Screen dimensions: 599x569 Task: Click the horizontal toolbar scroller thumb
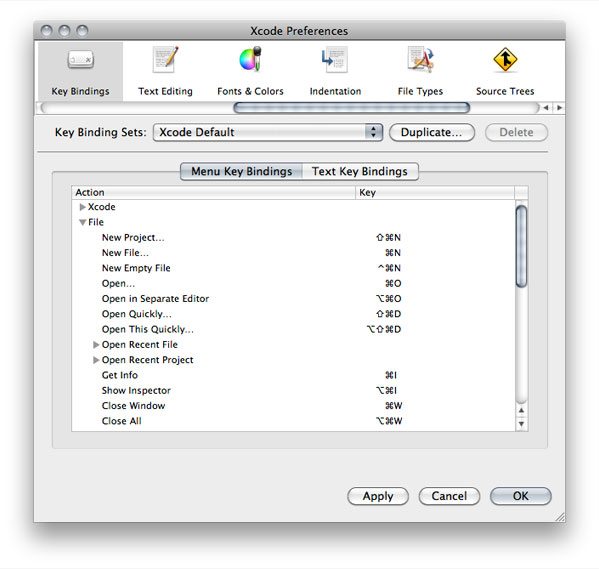(x=351, y=108)
